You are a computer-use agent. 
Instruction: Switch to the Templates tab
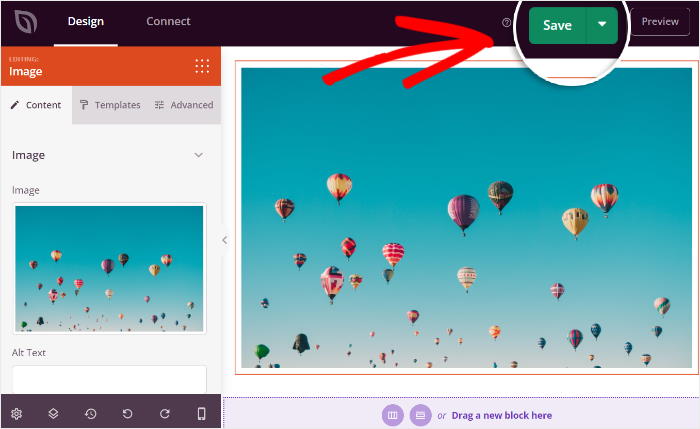(x=110, y=105)
